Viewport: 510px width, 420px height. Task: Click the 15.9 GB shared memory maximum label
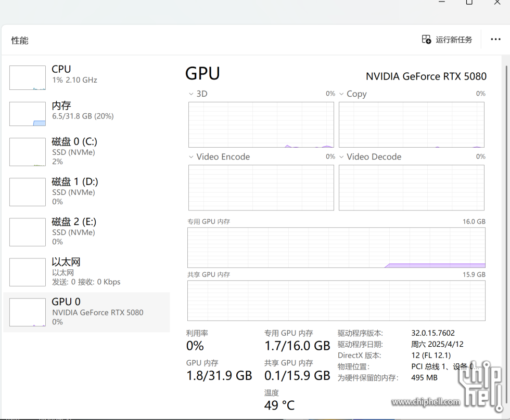pos(474,274)
